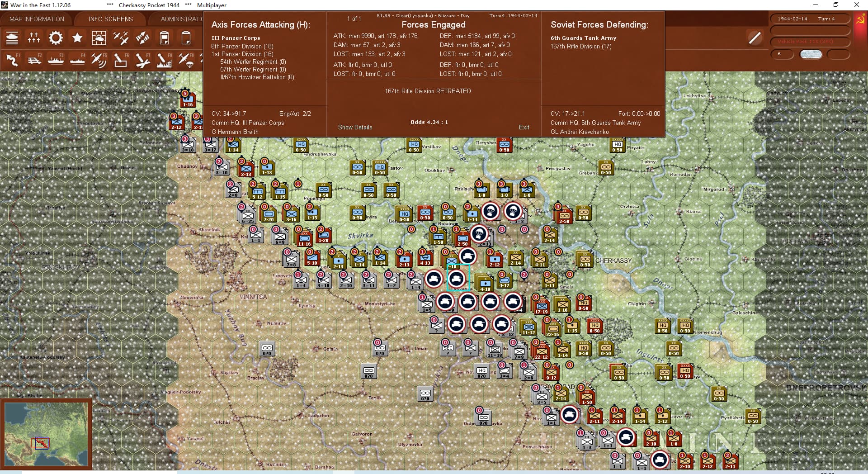This screenshot has width=868, height=474.
Task: Click 54th Werfer Regiment (0) entry
Action: coord(253,62)
